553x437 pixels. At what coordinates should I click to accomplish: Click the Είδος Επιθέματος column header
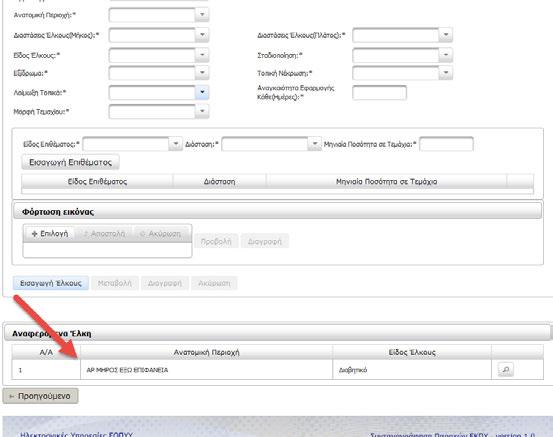[x=97, y=182]
